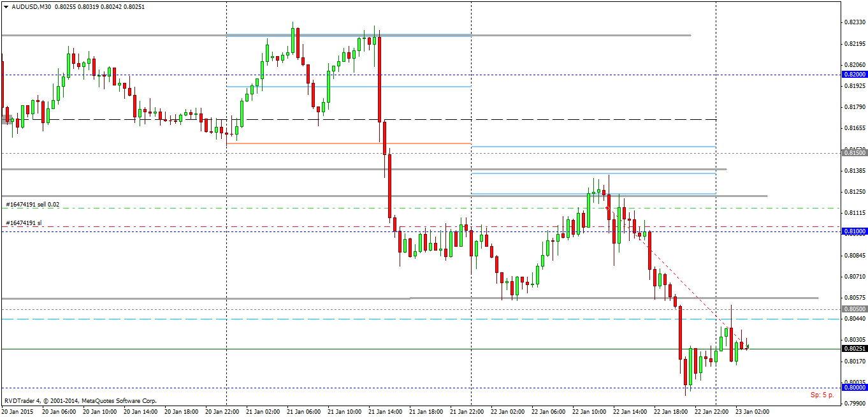Image resolution: width=868 pixels, height=417 pixels.
Task: Click the 0.82330 value on price axis
Action: (x=855, y=22)
